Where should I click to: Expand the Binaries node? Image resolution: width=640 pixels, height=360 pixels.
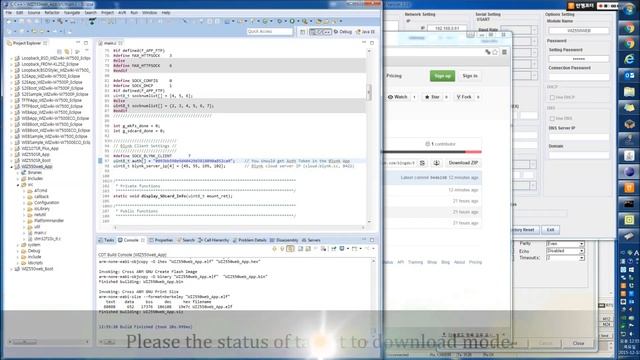18,173
